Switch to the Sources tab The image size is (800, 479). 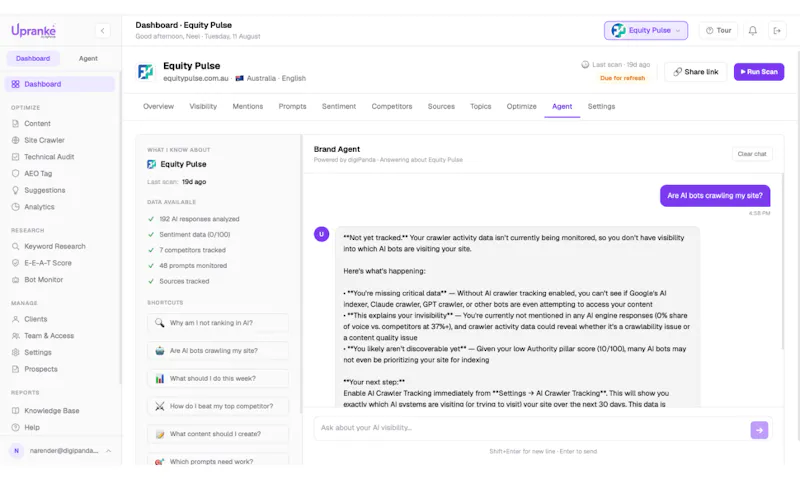pos(441,107)
